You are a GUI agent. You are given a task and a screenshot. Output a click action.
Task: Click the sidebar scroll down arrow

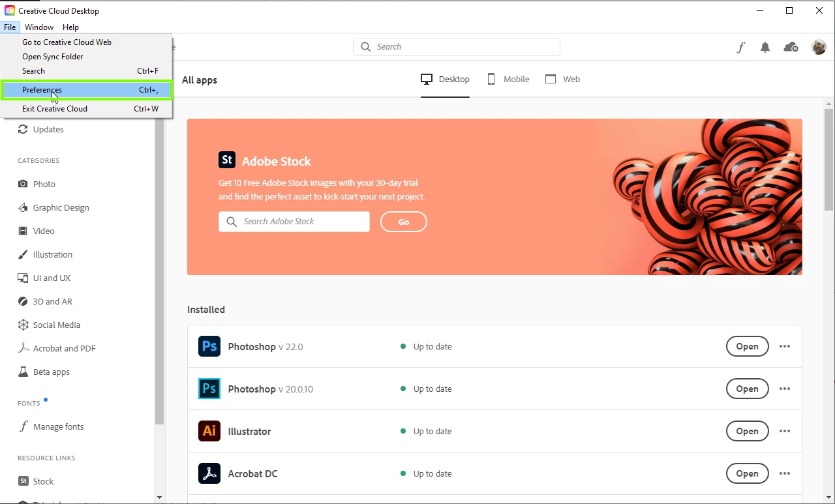click(x=159, y=497)
